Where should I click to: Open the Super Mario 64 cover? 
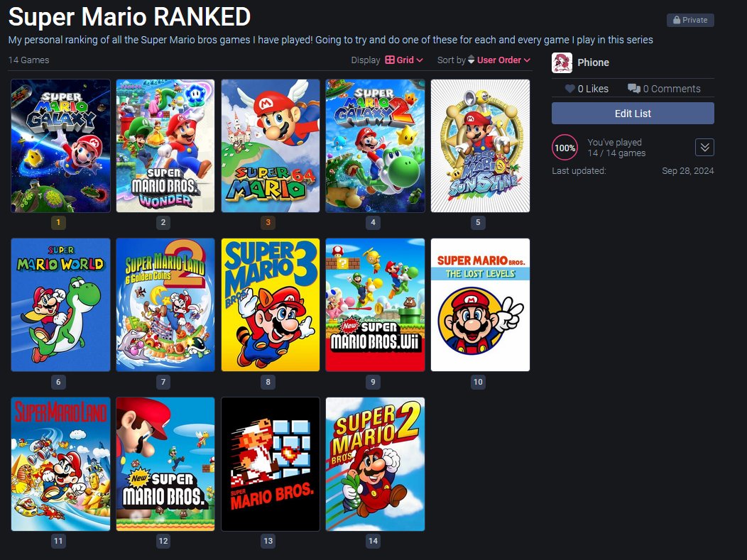(x=270, y=146)
